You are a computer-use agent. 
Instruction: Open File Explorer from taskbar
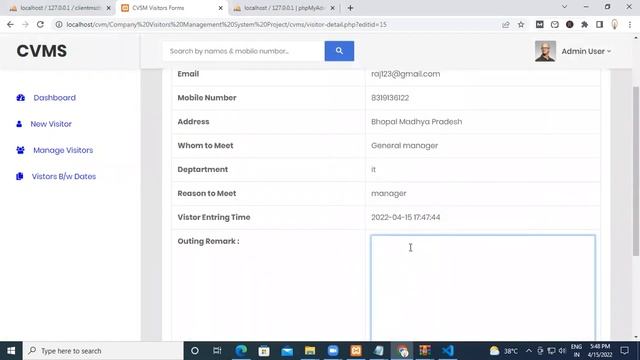tap(310, 351)
